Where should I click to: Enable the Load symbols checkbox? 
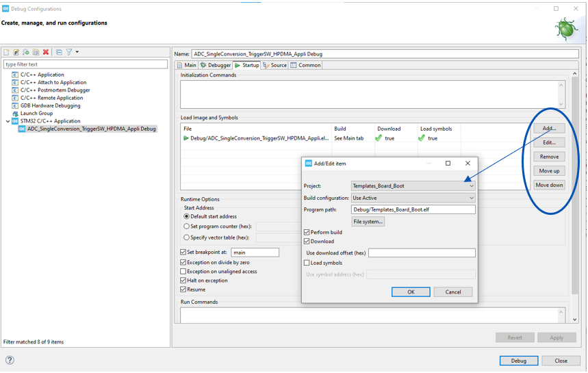click(307, 263)
